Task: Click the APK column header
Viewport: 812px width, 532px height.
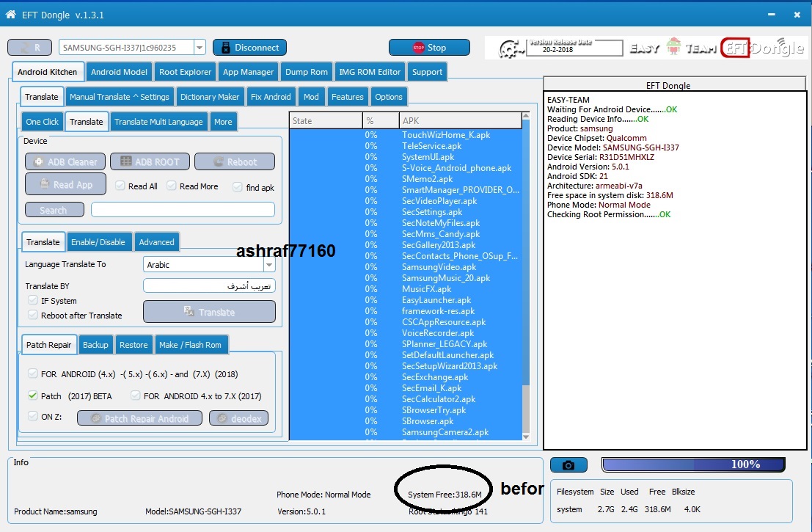Action: coord(461,120)
